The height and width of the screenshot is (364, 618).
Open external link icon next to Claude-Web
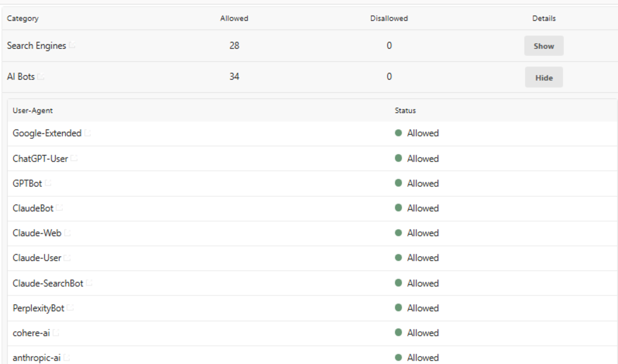tap(67, 232)
